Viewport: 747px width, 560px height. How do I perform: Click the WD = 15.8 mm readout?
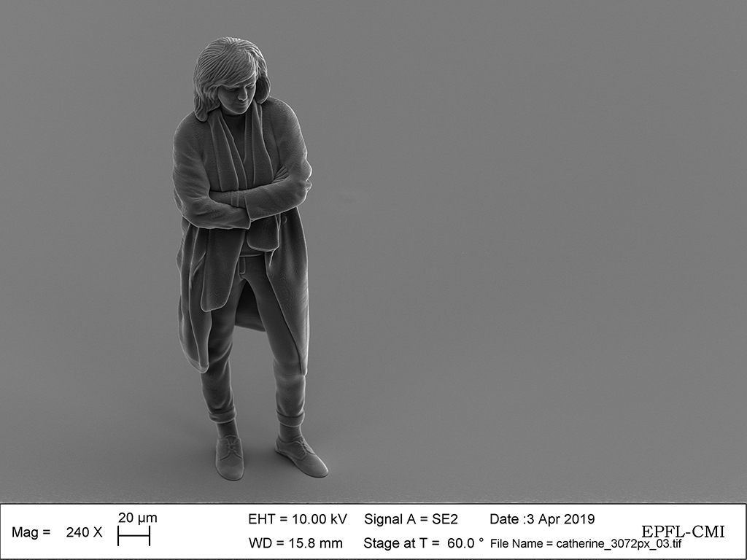(295, 543)
